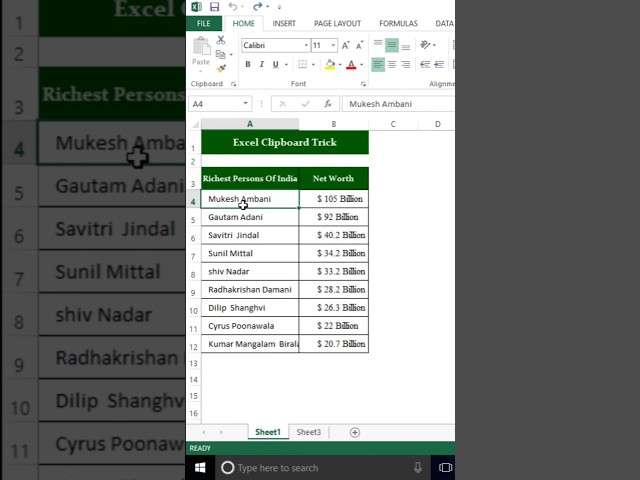Click the Decrease Indent icon
This screenshot has height=480, width=640.
coord(425,64)
